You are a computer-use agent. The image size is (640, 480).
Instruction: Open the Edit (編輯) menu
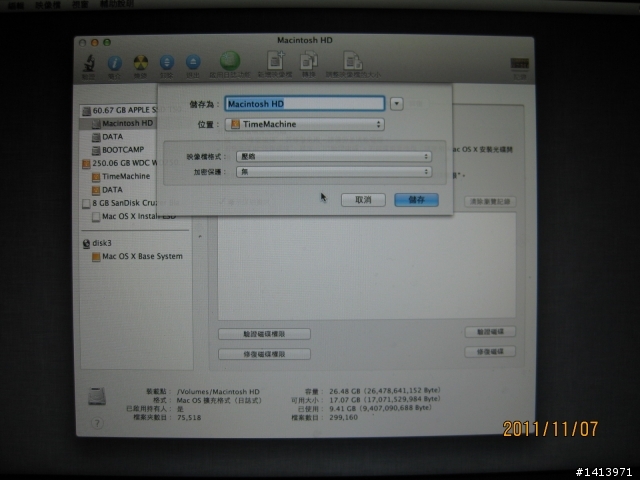(16, 5)
